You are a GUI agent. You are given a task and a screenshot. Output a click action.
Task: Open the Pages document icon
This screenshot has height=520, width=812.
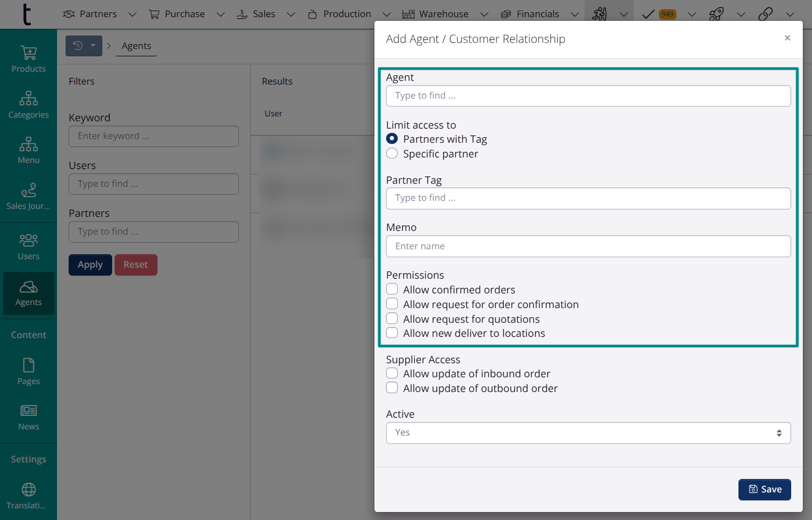[x=28, y=366]
